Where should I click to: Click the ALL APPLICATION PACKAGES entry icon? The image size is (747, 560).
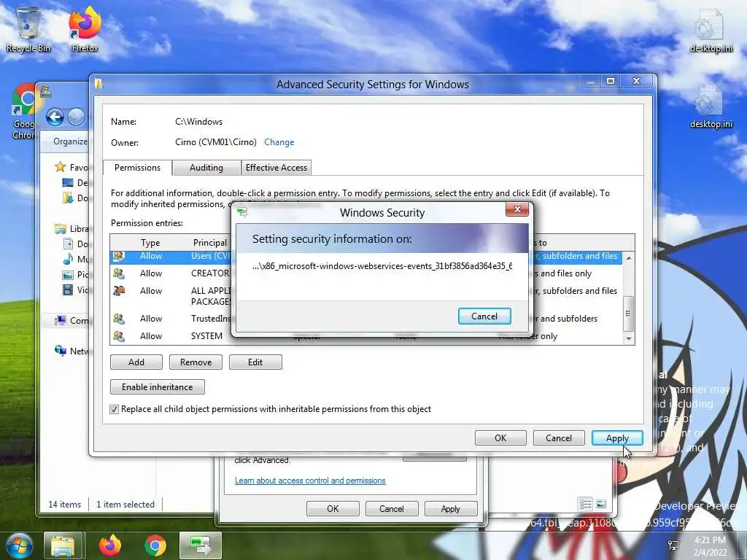119,290
